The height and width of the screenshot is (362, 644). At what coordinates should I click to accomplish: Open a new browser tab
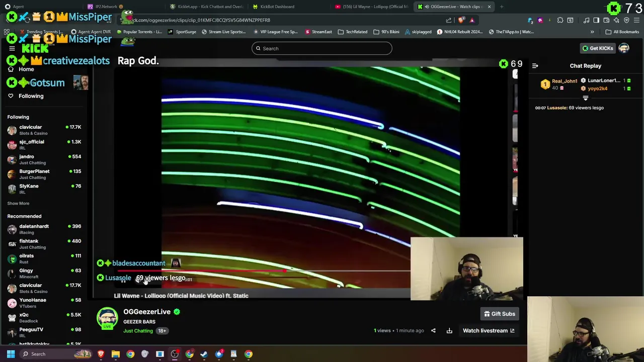click(x=502, y=7)
